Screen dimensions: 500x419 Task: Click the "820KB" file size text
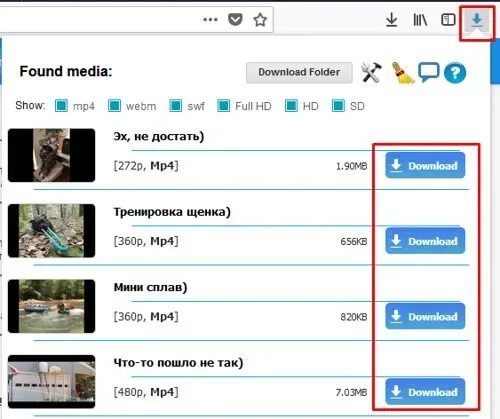click(354, 317)
